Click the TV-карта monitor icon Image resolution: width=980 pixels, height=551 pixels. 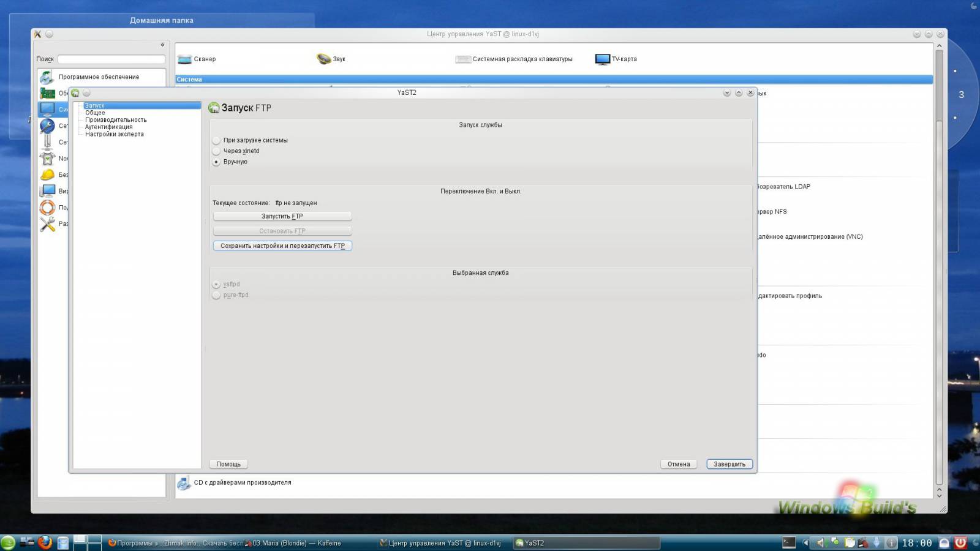point(603,59)
